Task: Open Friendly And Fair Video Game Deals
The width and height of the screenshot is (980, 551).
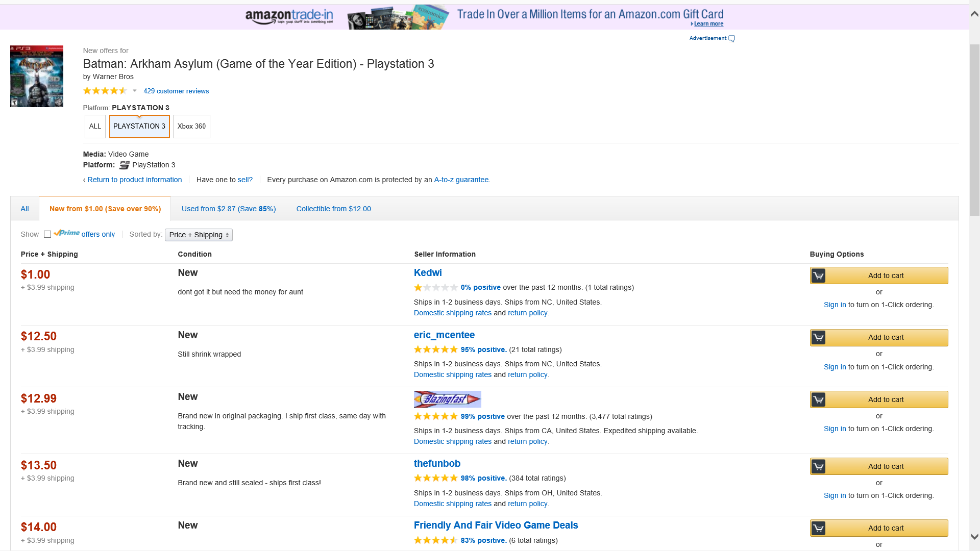Action: click(x=496, y=525)
